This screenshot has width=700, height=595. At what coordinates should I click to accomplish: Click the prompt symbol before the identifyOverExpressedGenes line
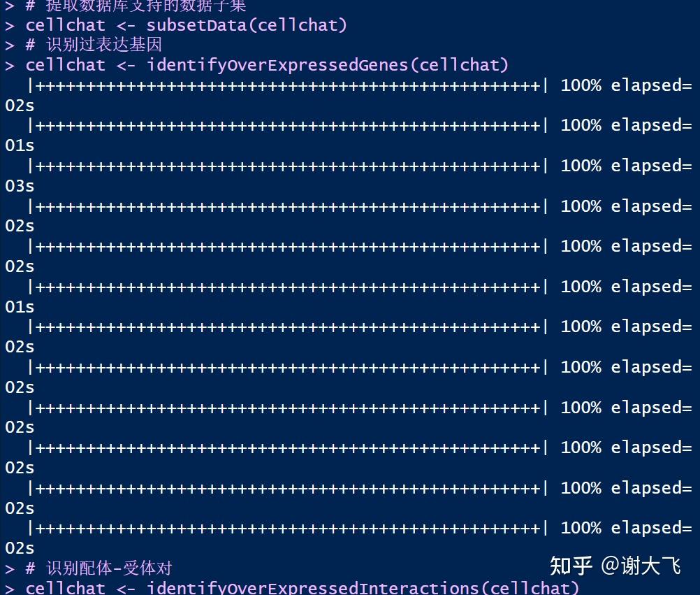coord(10,66)
